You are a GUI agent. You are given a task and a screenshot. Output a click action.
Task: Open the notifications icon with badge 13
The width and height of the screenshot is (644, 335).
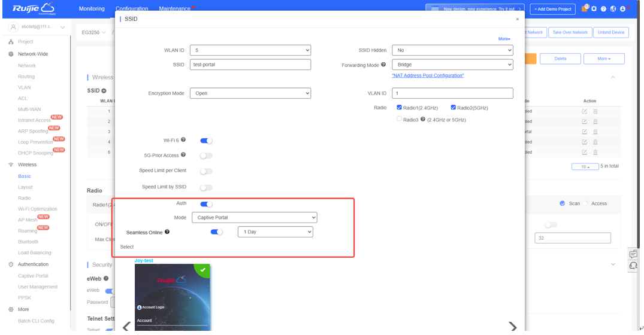coord(585,8)
